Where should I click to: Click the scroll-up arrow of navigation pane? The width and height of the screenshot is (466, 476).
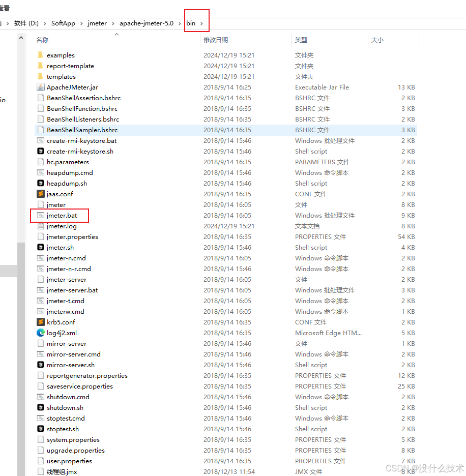[21, 38]
